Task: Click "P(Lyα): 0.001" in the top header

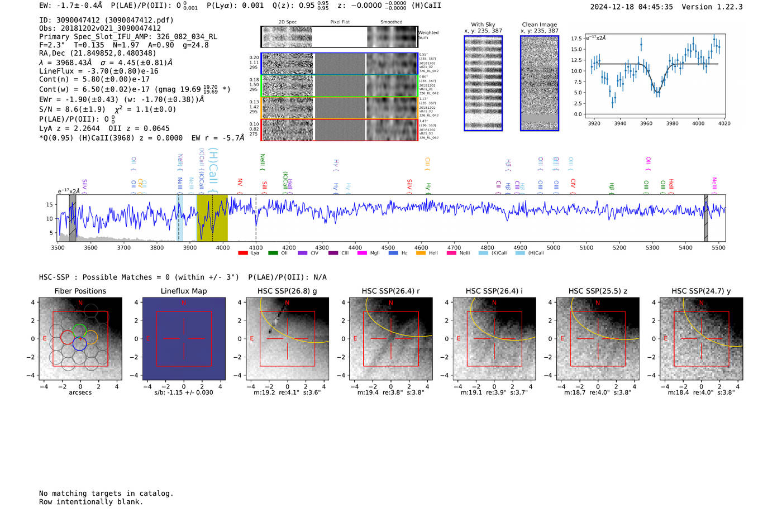Action: pyautogui.click(x=235, y=6)
